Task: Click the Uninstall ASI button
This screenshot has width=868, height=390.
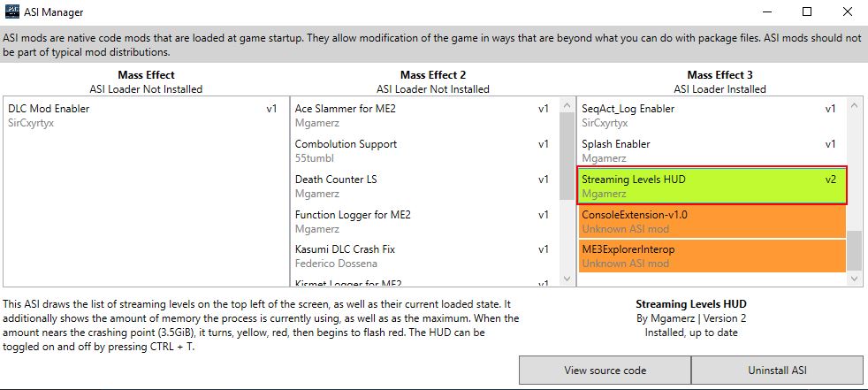Action: pyautogui.click(x=777, y=370)
